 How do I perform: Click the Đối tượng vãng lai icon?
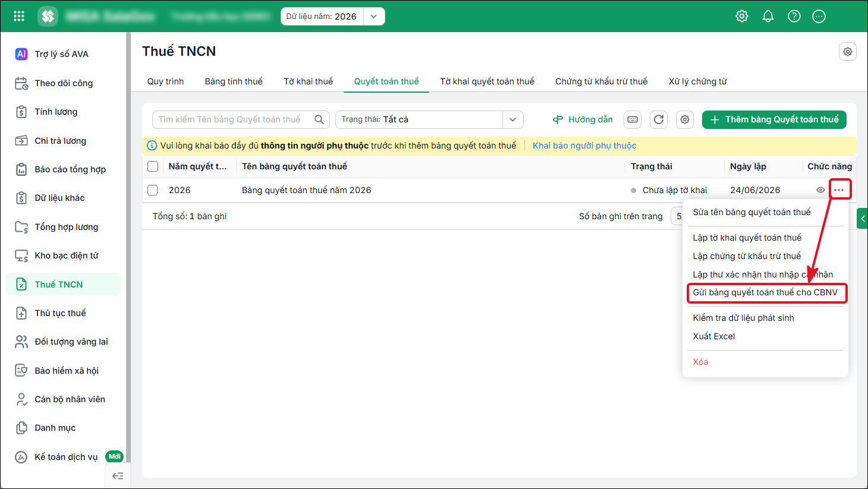tap(21, 342)
